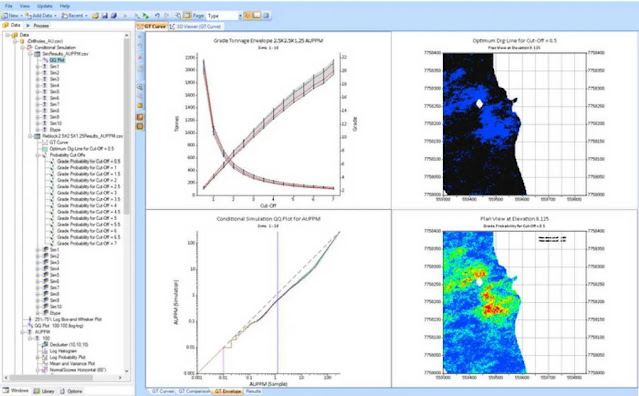Click the Add Data toolbar button
This screenshot has width=639, height=396.
point(40,15)
